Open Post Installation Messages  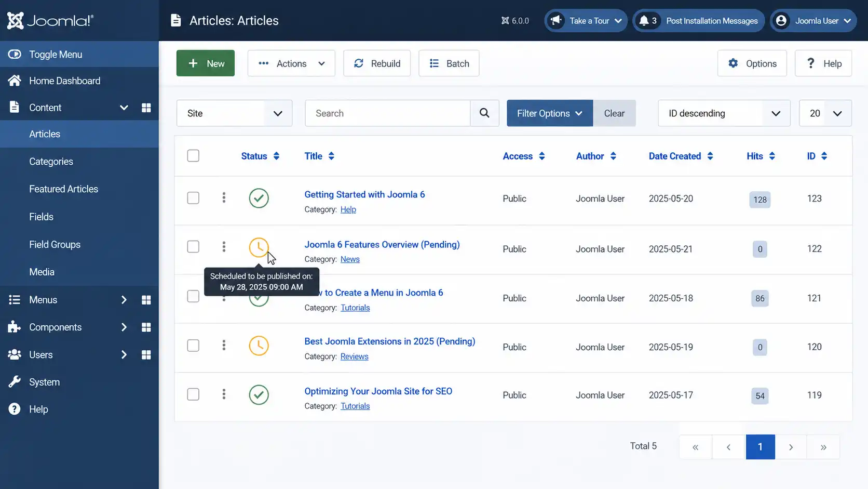click(712, 21)
